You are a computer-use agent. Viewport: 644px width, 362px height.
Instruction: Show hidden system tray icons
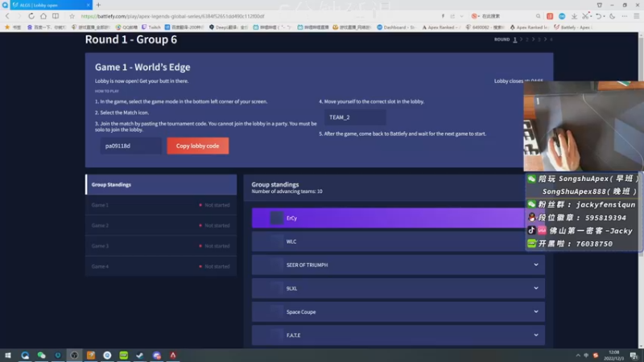point(578,356)
